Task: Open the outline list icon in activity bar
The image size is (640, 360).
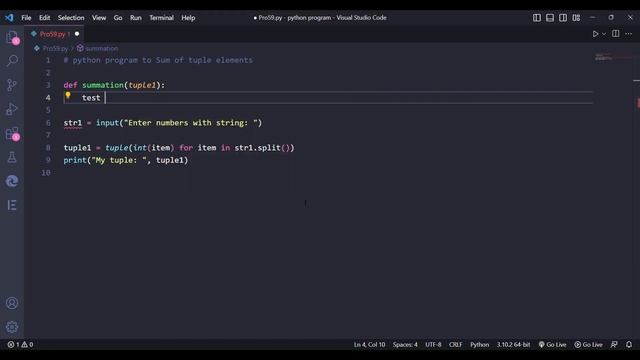Action: (x=12, y=205)
